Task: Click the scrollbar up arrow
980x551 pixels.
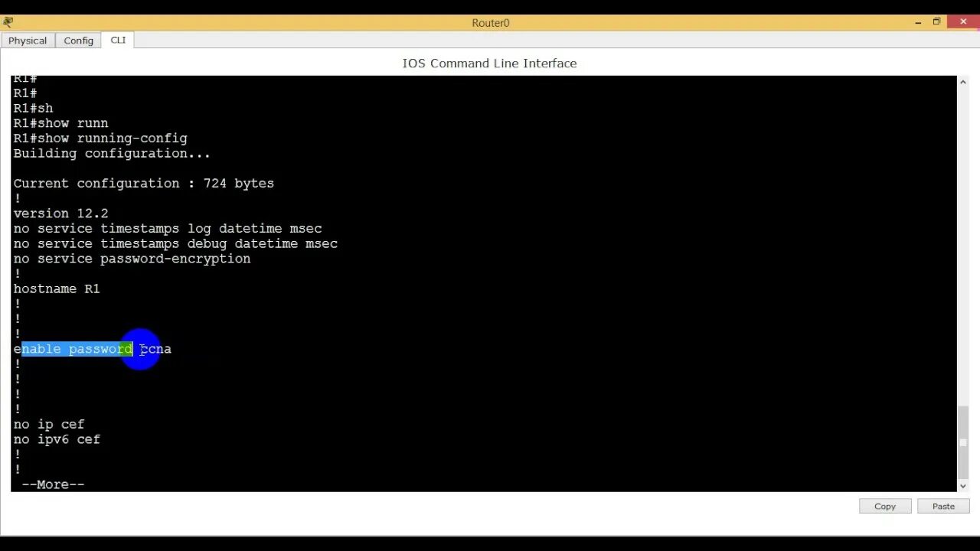Action: 962,80
